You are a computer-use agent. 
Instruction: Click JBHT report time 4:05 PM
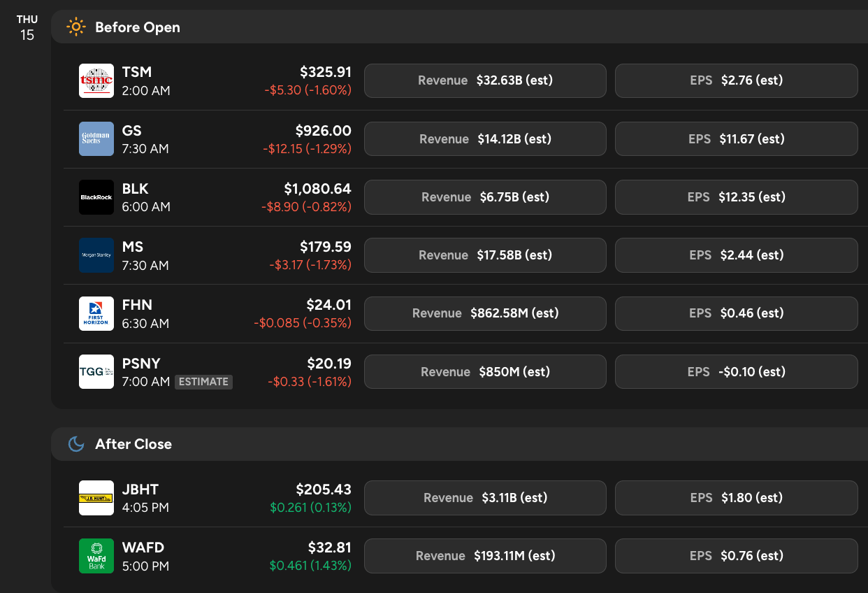(145, 508)
